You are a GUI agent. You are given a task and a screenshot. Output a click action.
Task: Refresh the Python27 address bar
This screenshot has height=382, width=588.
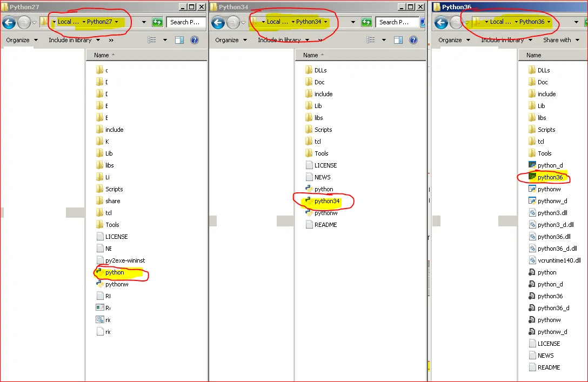pyautogui.click(x=157, y=22)
